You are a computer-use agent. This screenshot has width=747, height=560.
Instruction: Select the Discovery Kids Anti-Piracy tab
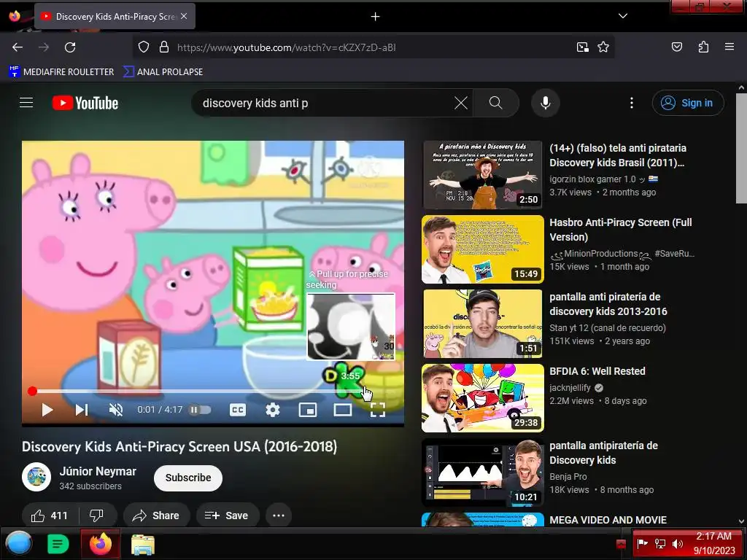coord(115,16)
